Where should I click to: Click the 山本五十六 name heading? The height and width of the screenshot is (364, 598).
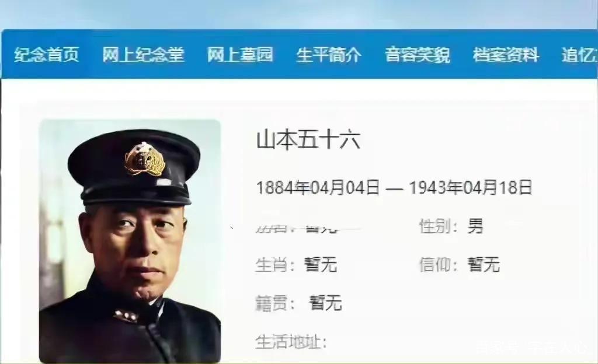pyautogui.click(x=308, y=140)
